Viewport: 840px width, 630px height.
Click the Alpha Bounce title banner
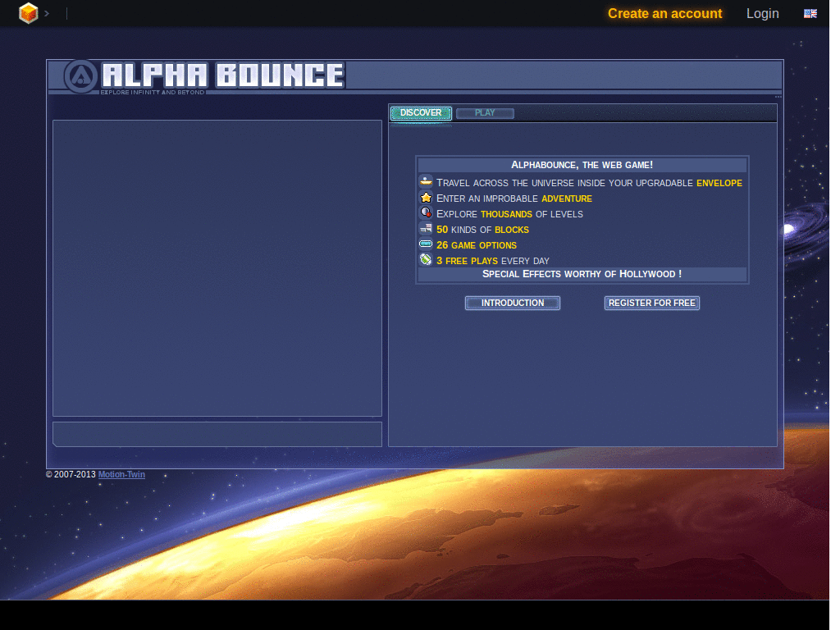(223, 75)
